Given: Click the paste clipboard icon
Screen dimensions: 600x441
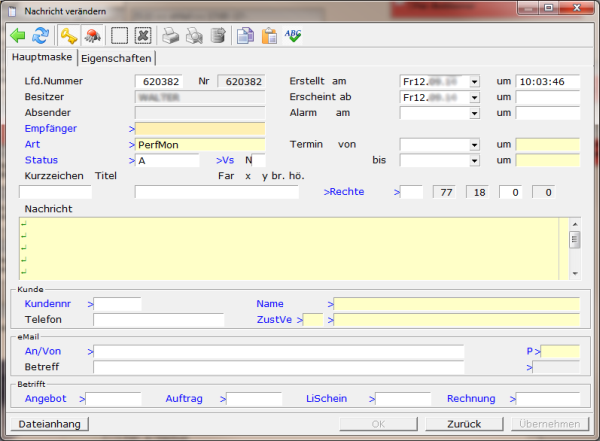Looking at the screenshot, I should pyautogui.click(x=269, y=36).
